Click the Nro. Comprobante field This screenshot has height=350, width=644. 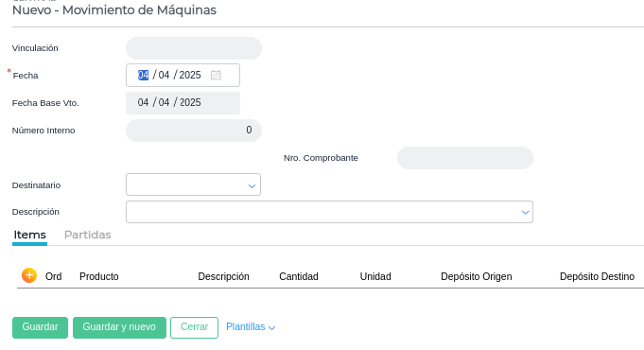pos(465,158)
